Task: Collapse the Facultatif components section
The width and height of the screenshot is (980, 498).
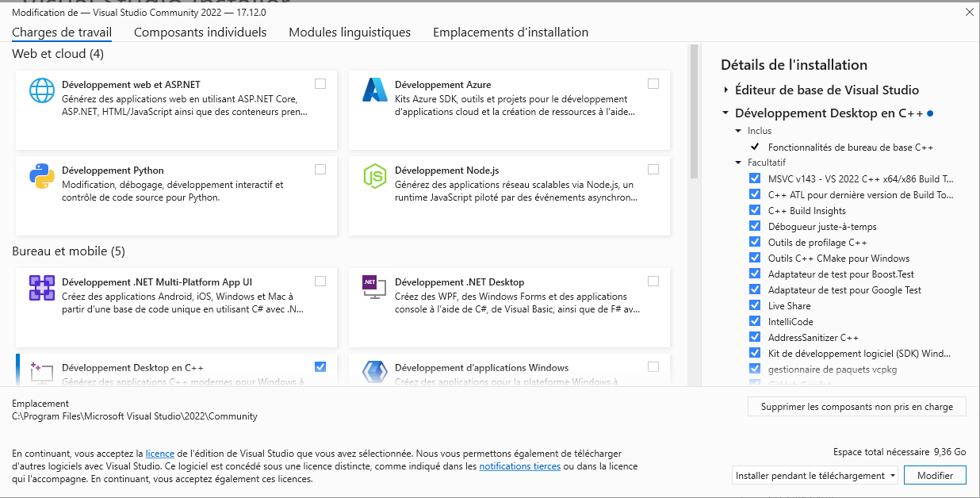Action: tap(740, 163)
